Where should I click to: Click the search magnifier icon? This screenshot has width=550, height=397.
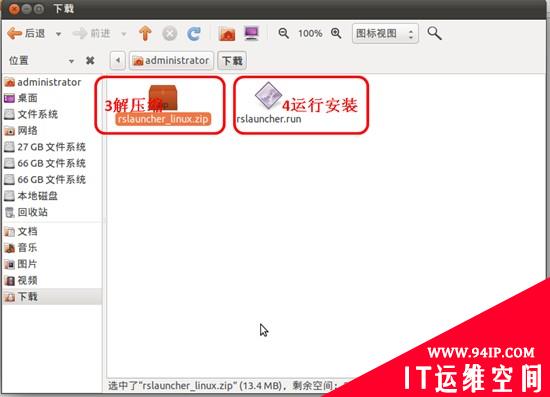(434, 33)
